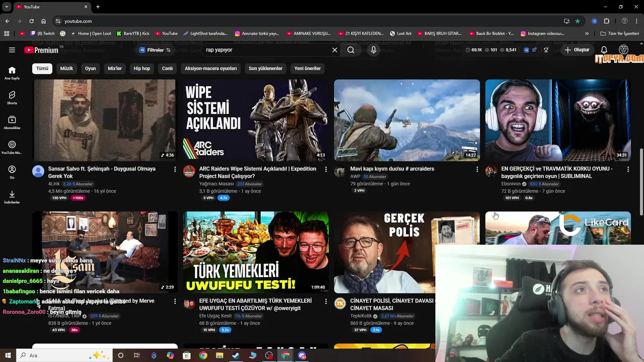Open title 'Mavi kapı kıyım duo'su # arcraiders'
The height and width of the screenshot is (362, 644).
tap(392, 169)
